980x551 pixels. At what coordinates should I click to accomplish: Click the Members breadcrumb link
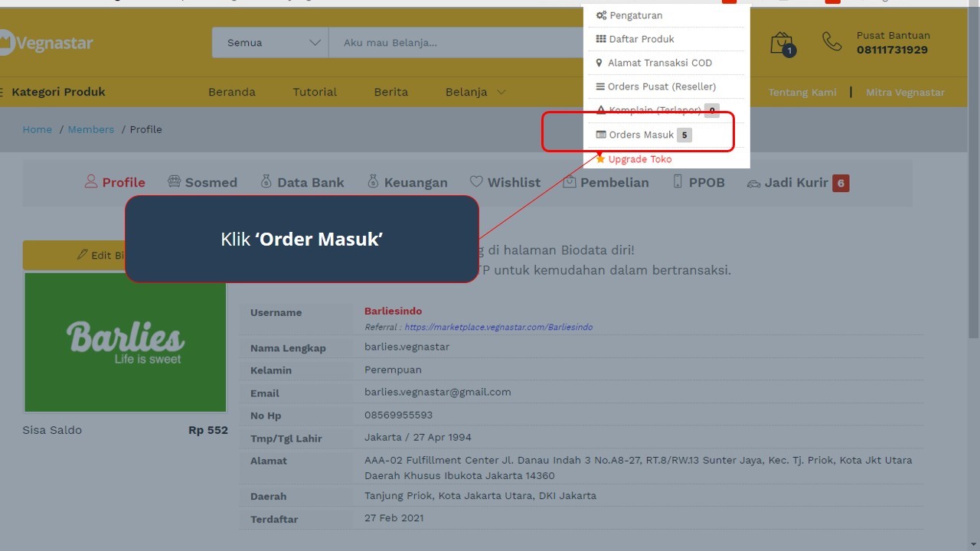tap(90, 129)
